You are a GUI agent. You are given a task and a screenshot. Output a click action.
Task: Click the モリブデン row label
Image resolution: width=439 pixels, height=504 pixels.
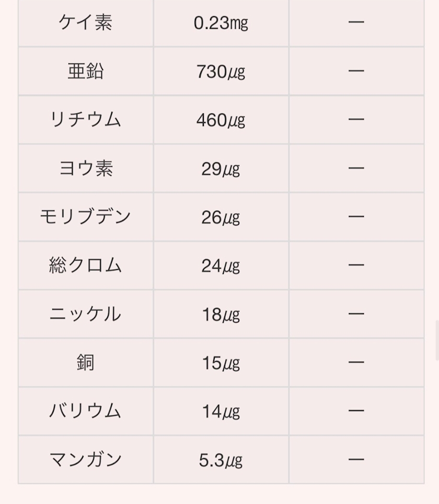tap(85, 216)
